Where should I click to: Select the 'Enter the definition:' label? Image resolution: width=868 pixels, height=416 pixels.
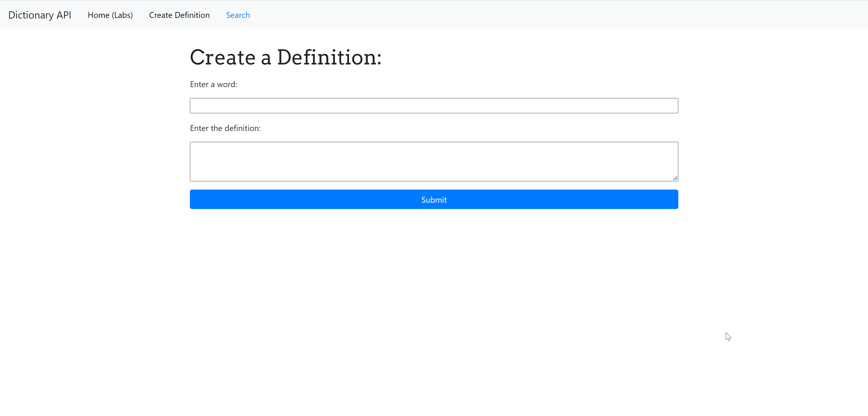pos(225,128)
